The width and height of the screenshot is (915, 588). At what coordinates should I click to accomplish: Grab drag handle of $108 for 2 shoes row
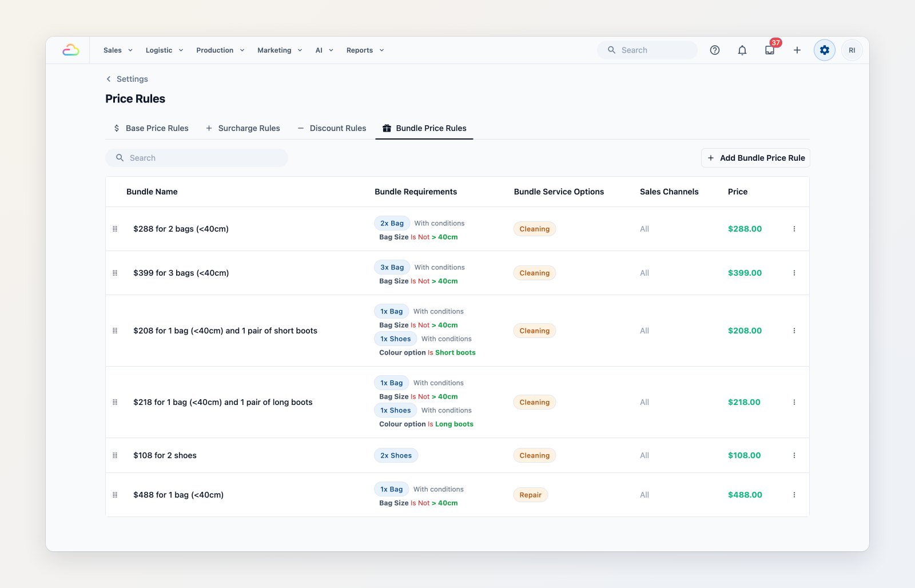[115, 455]
